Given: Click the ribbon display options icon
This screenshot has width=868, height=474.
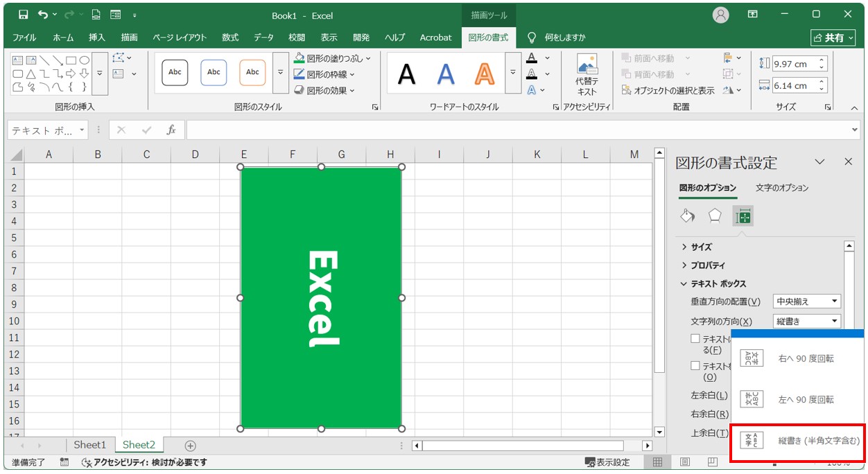Looking at the screenshot, I should [753, 15].
